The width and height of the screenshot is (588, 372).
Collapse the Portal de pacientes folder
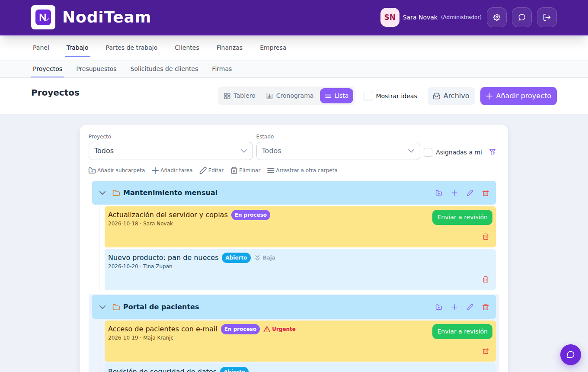(102, 307)
